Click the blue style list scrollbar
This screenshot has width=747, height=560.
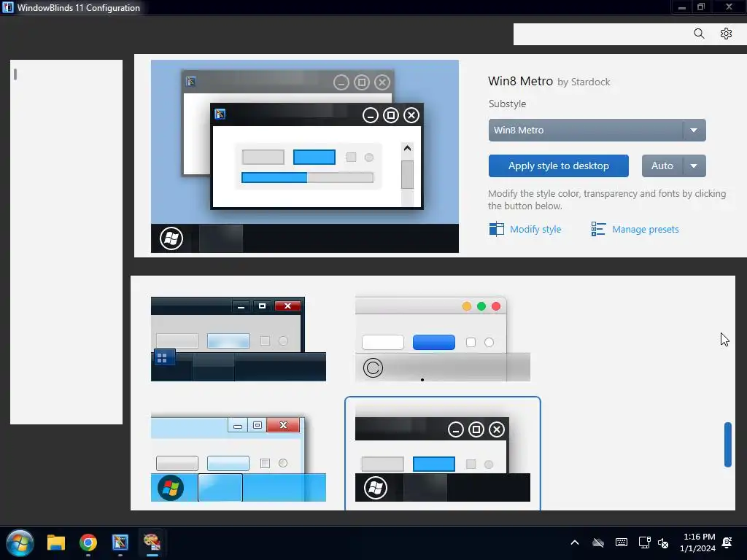(727, 445)
